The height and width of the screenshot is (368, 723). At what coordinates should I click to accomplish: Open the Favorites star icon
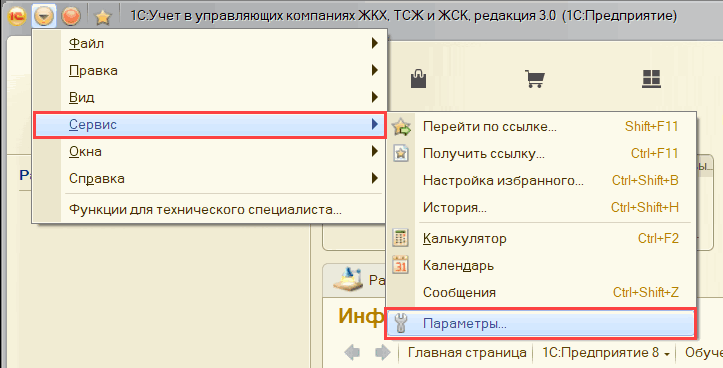point(103,18)
